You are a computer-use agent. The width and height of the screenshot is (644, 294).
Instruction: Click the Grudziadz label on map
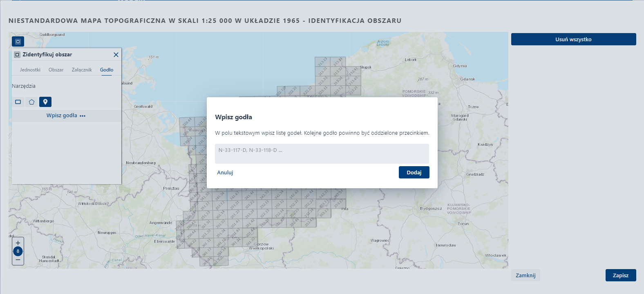475,174
